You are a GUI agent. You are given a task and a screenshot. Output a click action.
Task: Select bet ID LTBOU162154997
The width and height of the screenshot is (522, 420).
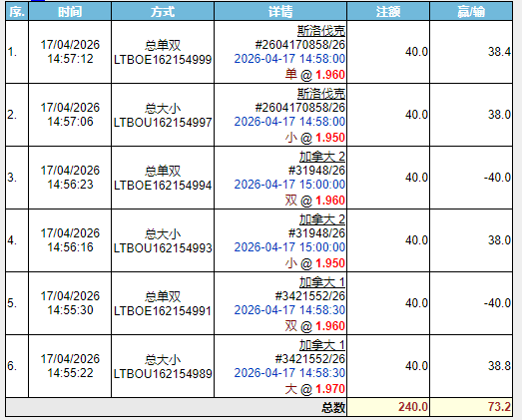pos(163,123)
